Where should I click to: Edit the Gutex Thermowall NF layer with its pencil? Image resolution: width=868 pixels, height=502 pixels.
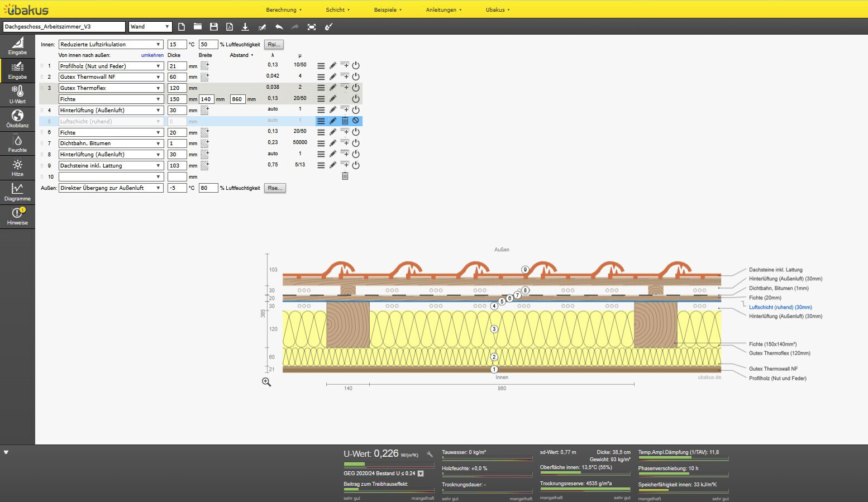click(x=333, y=77)
